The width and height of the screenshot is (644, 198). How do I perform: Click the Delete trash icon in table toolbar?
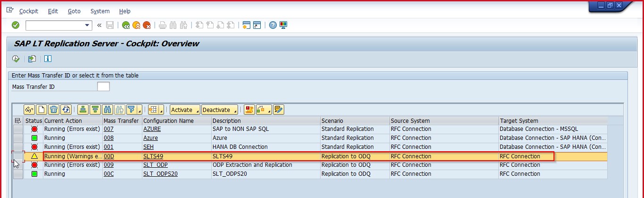pos(54,110)
